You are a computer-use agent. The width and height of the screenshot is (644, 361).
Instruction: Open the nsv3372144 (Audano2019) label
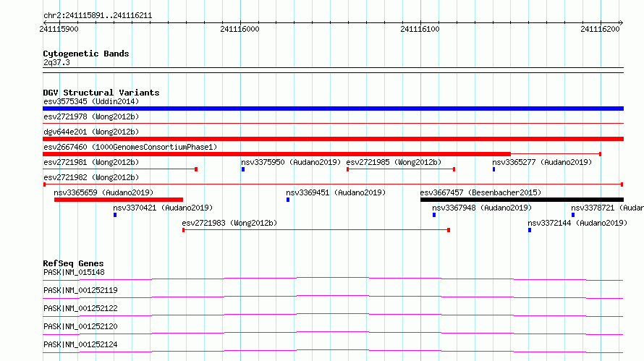[577, 223]
